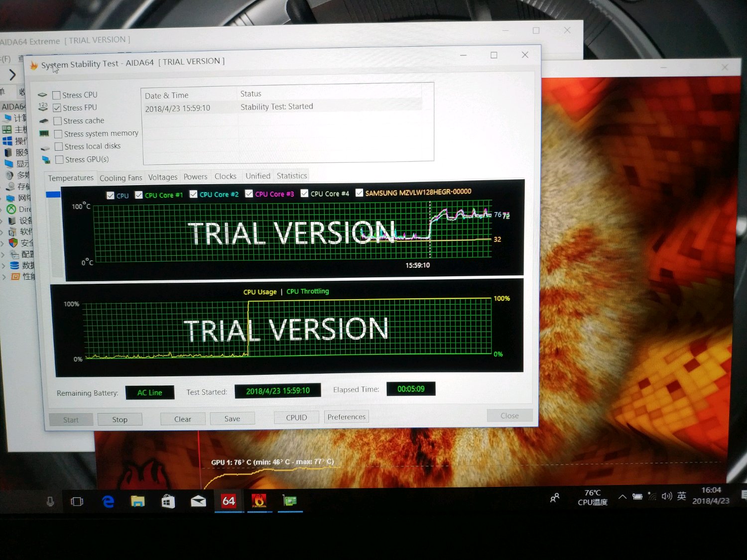Open Task View from the taskbar
Screen dimensions: 747x560
[77, 501]
